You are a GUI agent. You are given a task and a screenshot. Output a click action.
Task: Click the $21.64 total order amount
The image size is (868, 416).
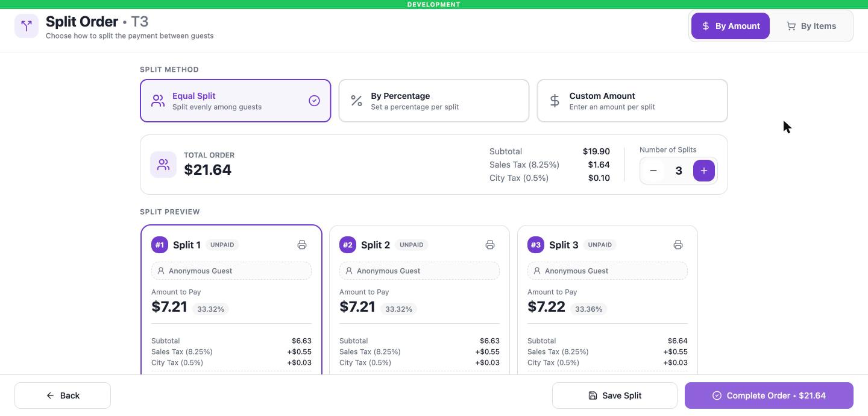(x=207, y=170)
